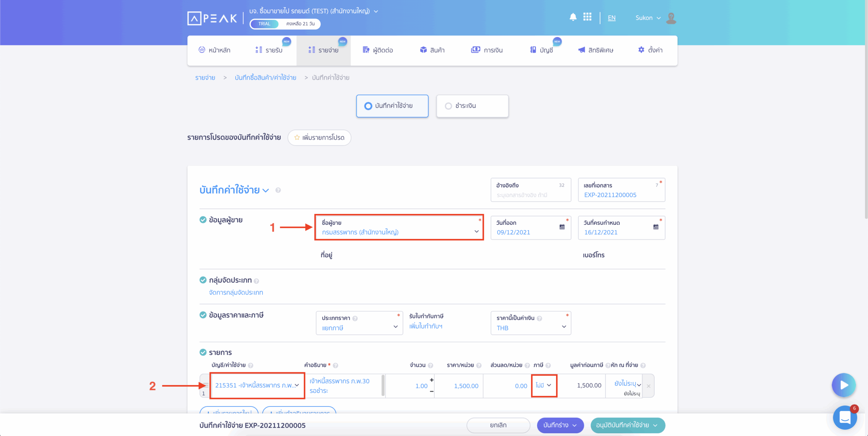The width and height of the screenshot is (868, 436).
Task: Click help icon next to price type
Action: coord(355,318)
